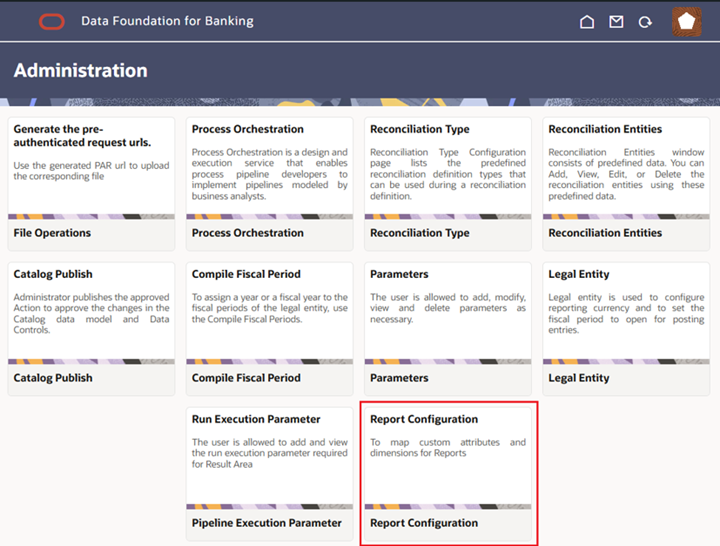Screen dimensions: 720x546
Task: Click 'Reconciliation Entities window consists' description
Action: (626, 174)
